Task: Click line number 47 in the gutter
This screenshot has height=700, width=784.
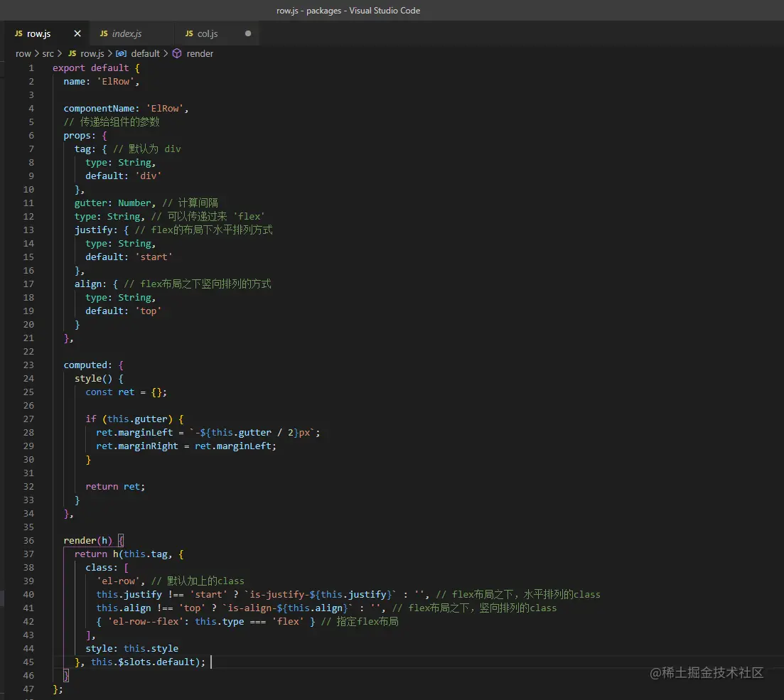Action: [28, 689]
